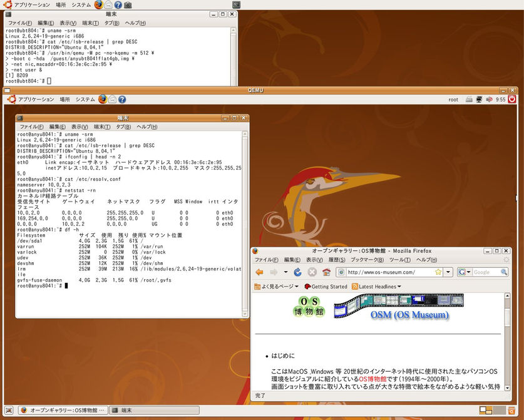
Task: Click the help icon in host top panel
Action: [x=118, y=5]
